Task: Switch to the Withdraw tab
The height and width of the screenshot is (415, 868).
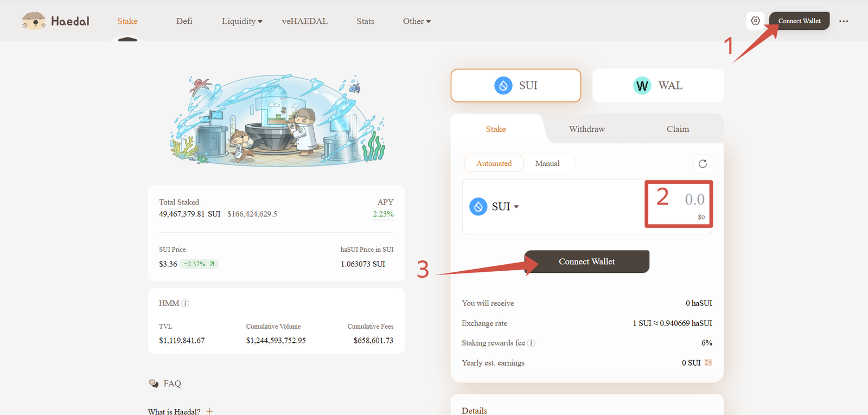Action: (x=586, y=129)
